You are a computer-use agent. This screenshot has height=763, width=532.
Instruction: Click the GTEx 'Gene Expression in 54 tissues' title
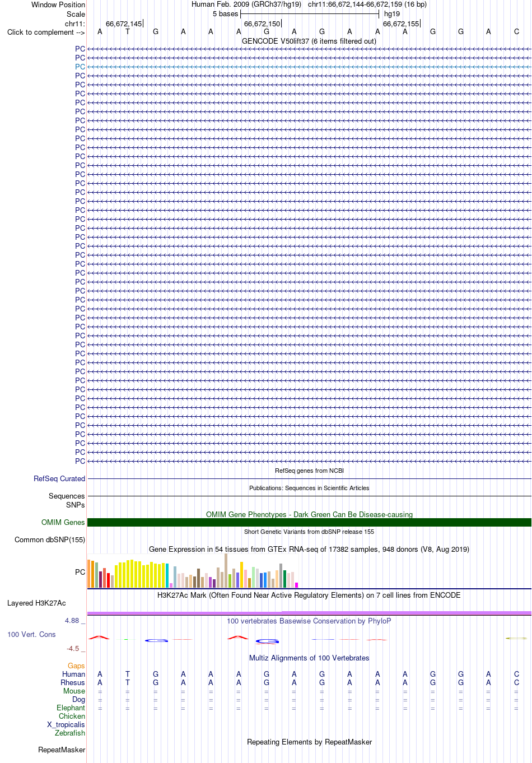[309, 549]
